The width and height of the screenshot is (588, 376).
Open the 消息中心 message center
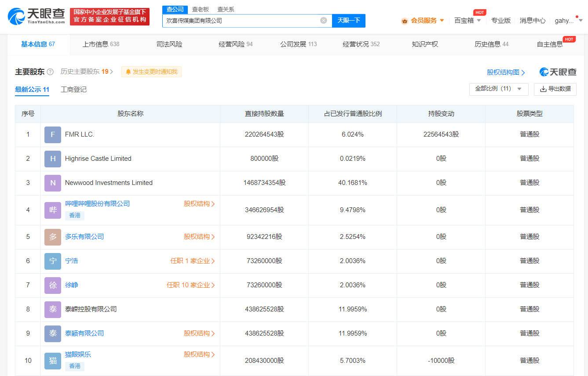tap(532, 20)
